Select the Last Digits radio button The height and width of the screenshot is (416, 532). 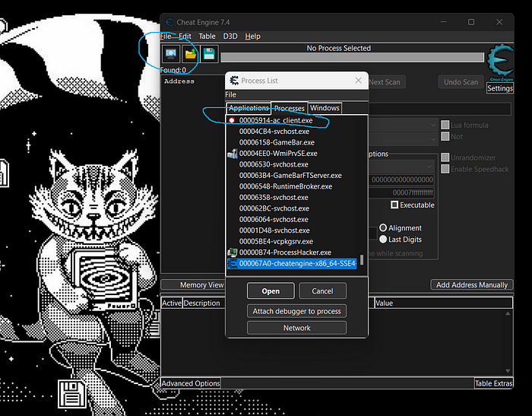[383, 240]
